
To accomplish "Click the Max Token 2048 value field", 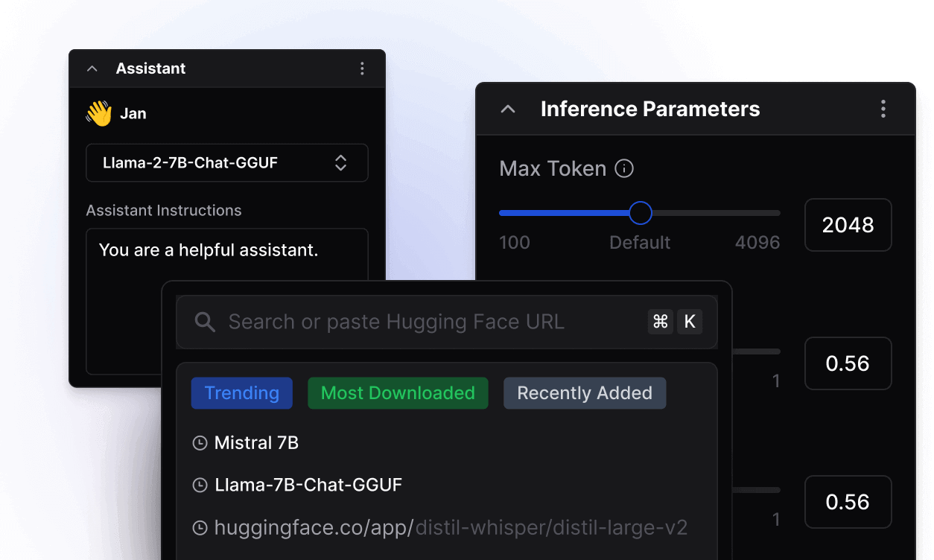I will tap(848, 225).
